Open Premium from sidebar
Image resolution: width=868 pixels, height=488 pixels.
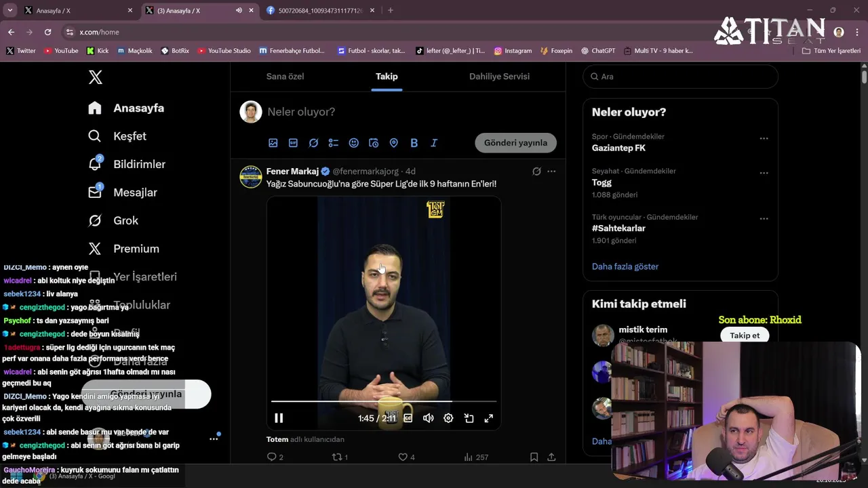point(123,249)
